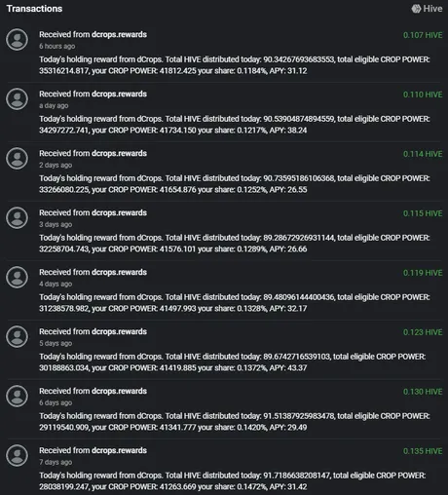Click the avatar icon of the 5 days ago transaction
This screenshot has height=495, width=448.
pyautogui.click(x=18, y=337)
